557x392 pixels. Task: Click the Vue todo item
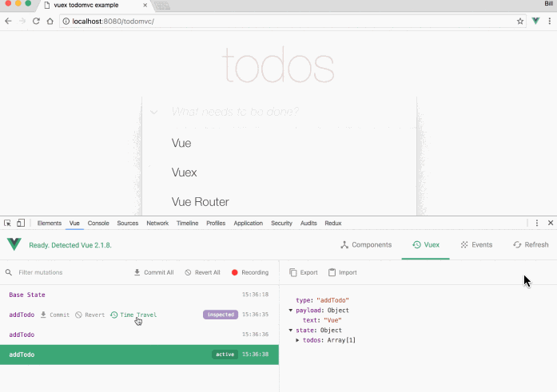pyautogui.click(x=181, y=143)
